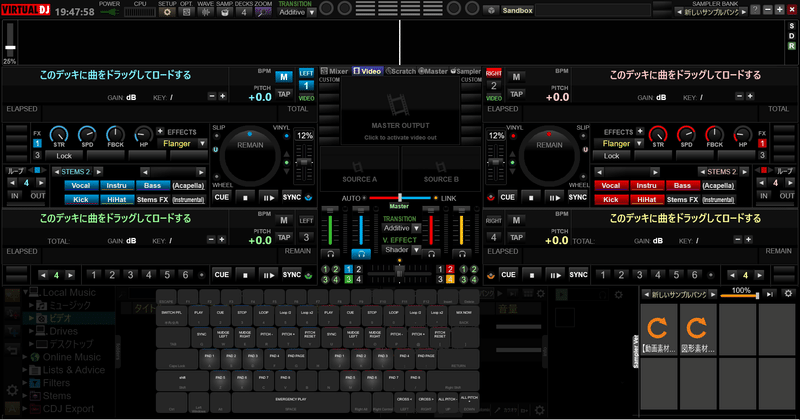The height and width of the screenshot is (420, 800).
Task: Open the help question mark icon
Action: tap(756, 10)
